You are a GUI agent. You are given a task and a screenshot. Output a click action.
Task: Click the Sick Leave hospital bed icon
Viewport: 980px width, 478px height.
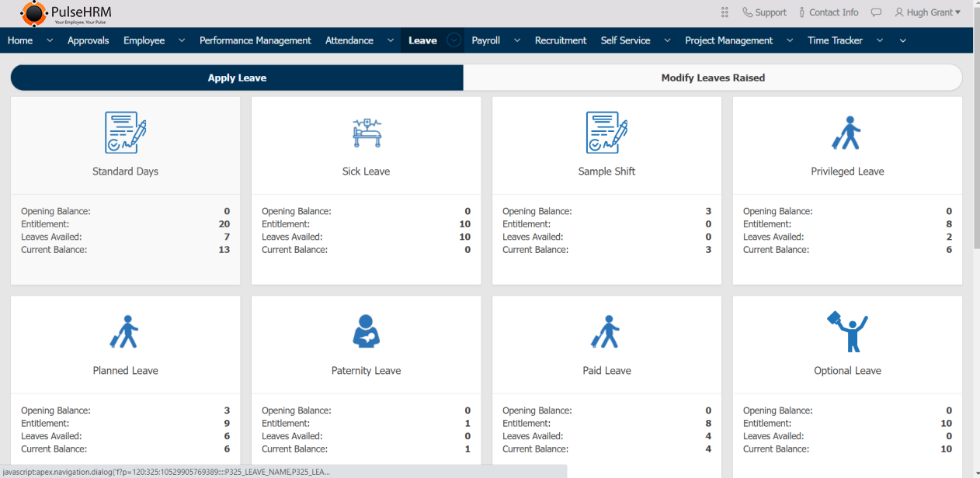367,133
